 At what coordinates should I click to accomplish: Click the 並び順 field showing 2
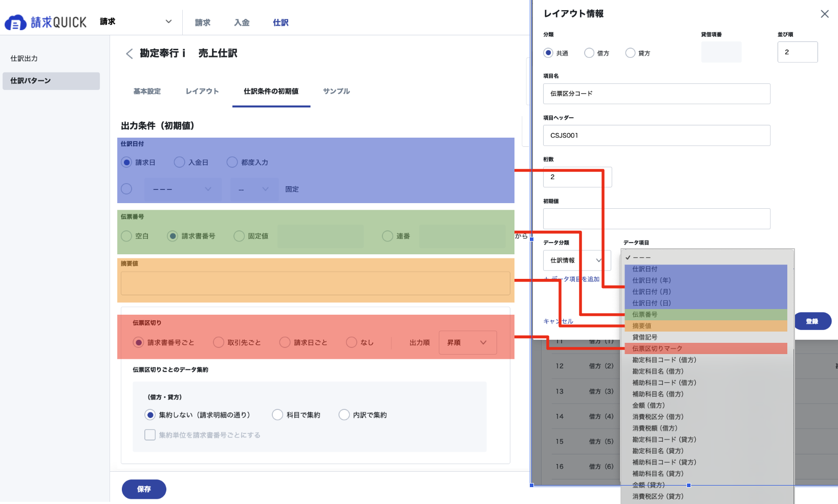click(798, 52)
